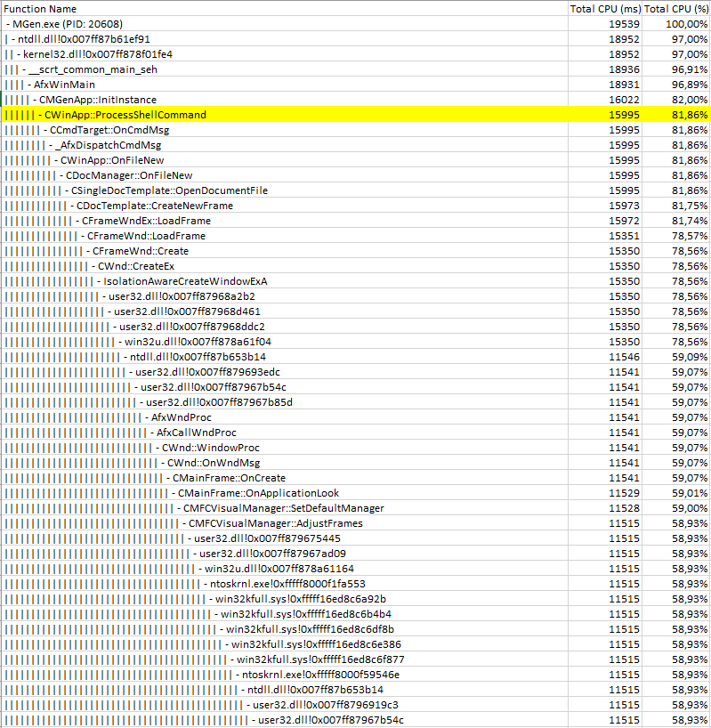The height and width of the screenshot is (728, 711).
Task: Collapse the MGen.exe (PID: 20608) root node
Action: (8, 24)
